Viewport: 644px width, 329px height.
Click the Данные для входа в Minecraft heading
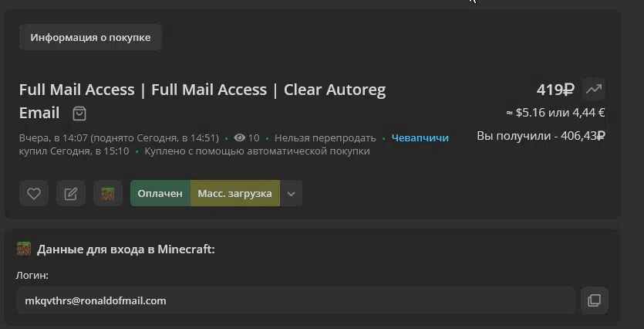pos(126,249)
